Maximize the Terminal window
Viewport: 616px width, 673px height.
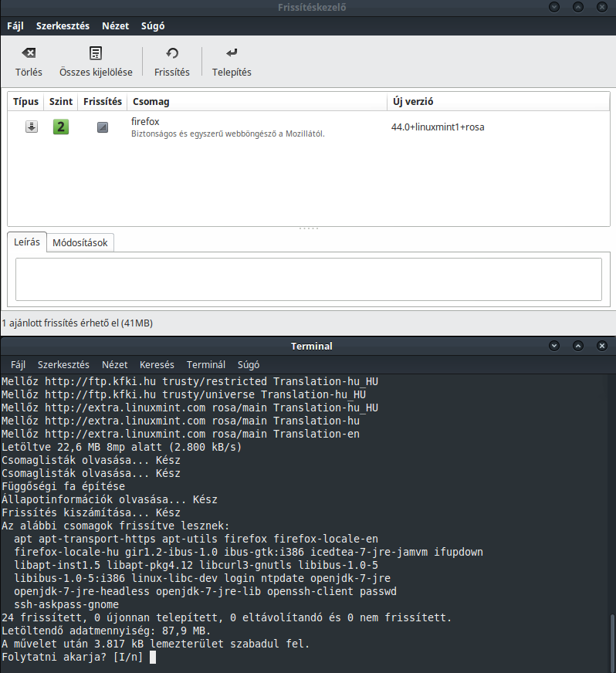coord(578,346)
